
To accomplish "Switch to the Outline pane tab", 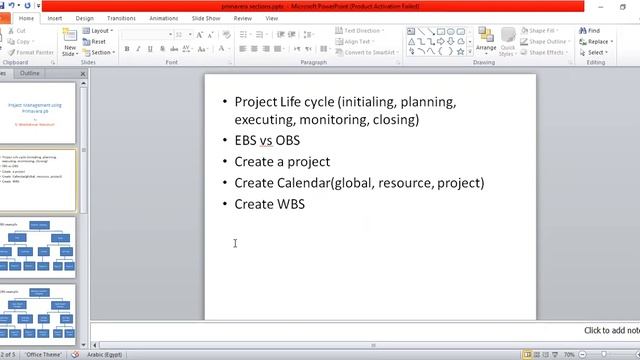I will (x=29, y=73).
